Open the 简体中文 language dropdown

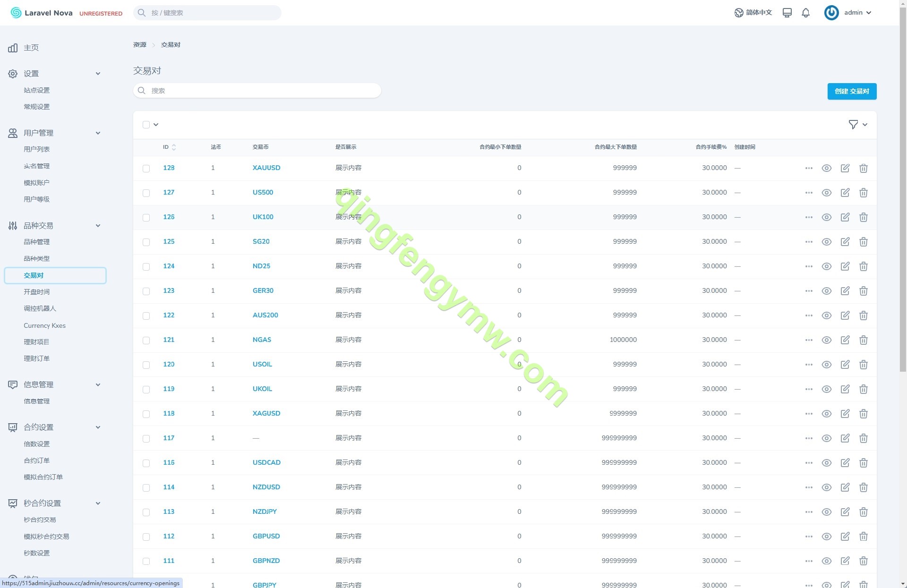click(x=759, y=13)
